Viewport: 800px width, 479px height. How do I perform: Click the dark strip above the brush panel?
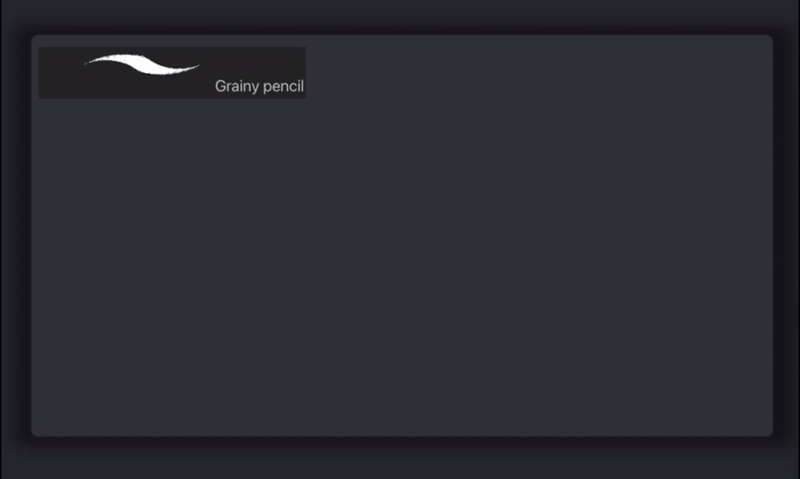[x=400, y=16]
